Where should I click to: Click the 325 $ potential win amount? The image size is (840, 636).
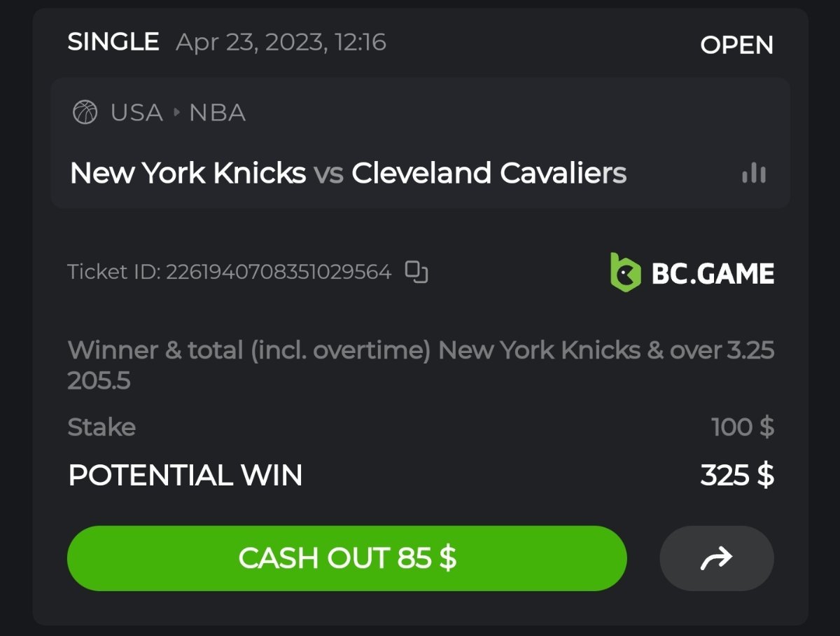736,476
